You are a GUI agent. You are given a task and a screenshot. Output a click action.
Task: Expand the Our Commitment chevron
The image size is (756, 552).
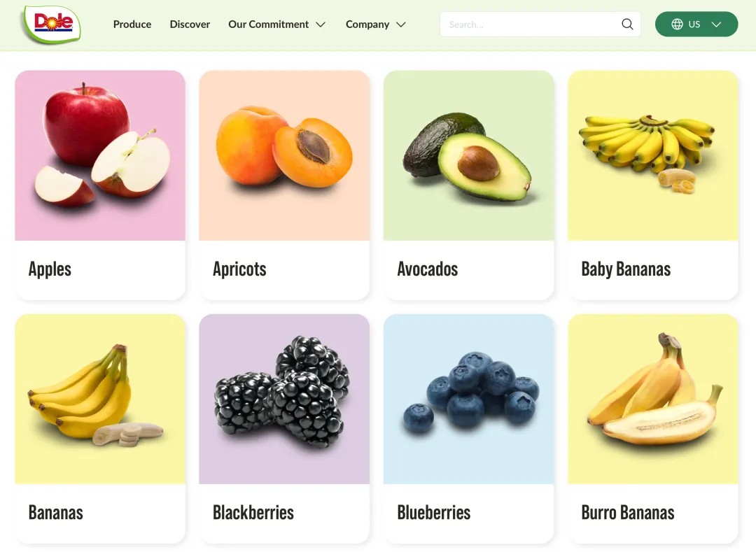point(321,24)
